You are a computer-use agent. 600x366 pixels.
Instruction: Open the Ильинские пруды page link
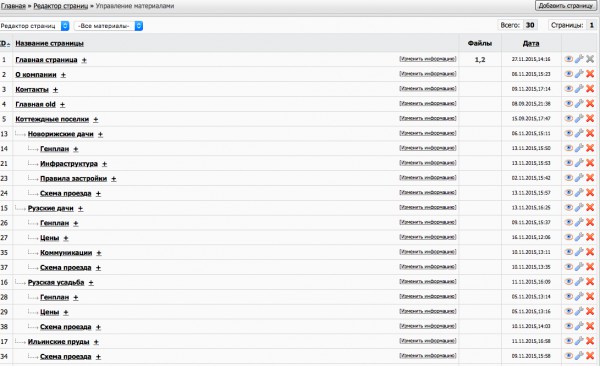[59, 341]
